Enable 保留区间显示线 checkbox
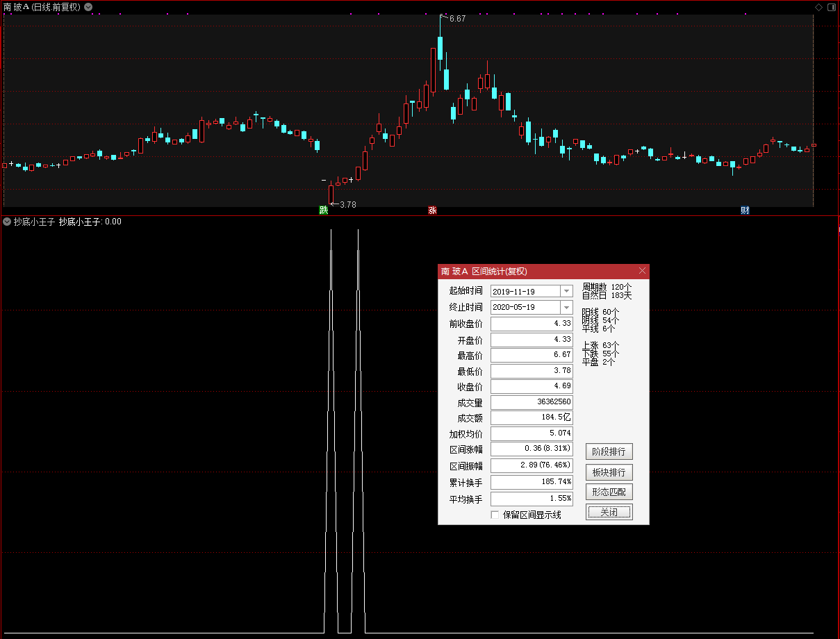This screenshot has width=840, height=639. pyautogui.click(x=495, y=515)
